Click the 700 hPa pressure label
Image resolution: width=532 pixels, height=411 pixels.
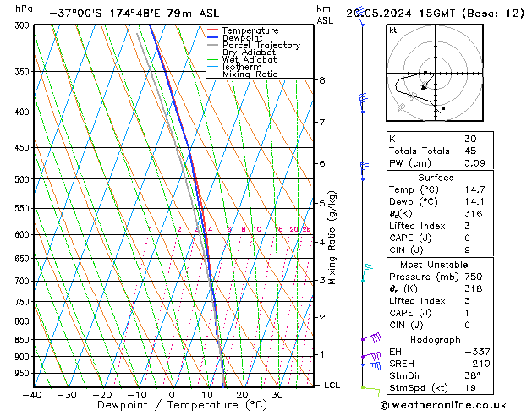(x=24, y=281)
